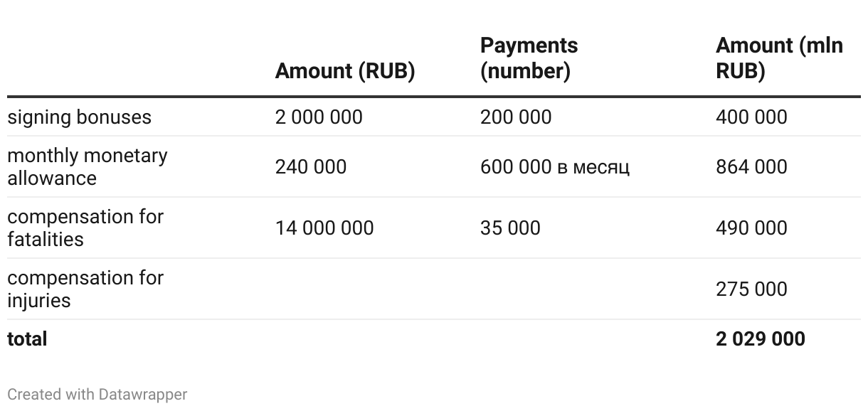Click the 240 000 amount cell
Viewport: 868px width, 411px height.
(311, 166)
